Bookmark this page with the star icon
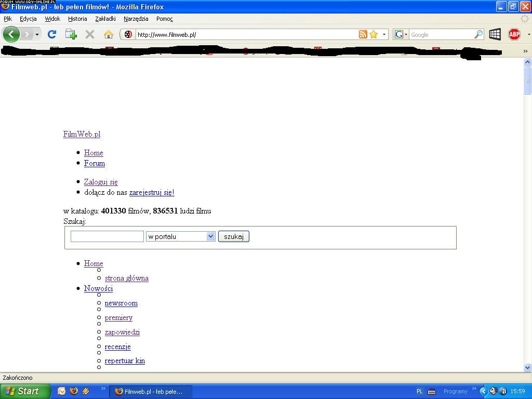The height and width of the screenshot is (399, 532). pos(374,34)
